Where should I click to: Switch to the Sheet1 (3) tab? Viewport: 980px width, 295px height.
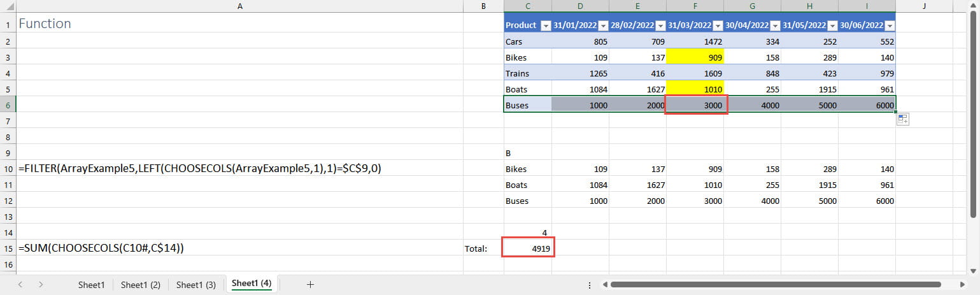[x=195, y=285]
